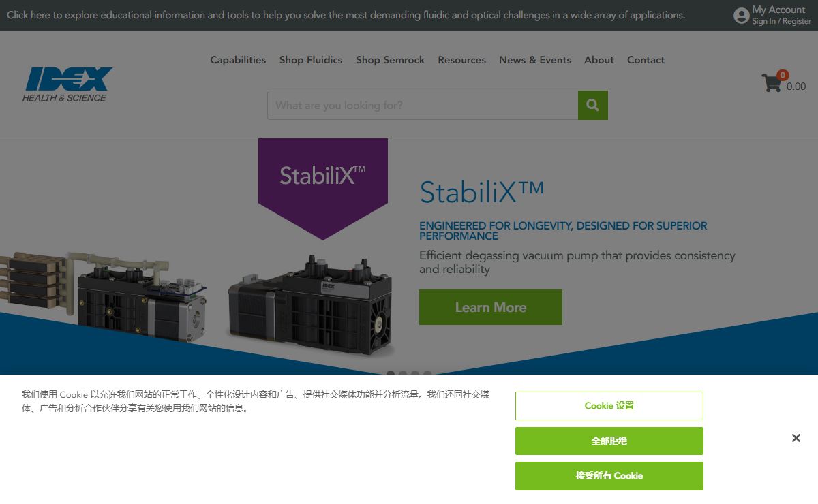Click the green Learn More button

point(491,307)
